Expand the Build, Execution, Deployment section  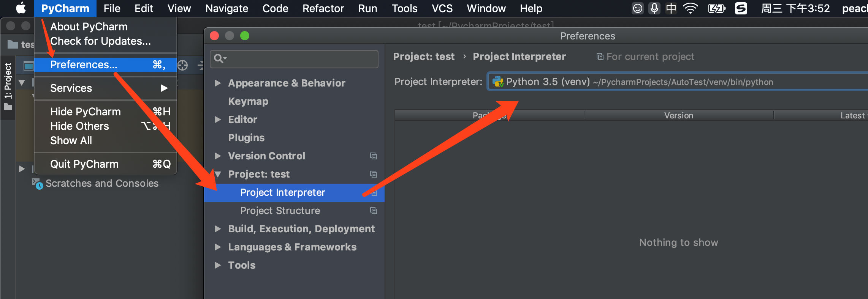click(x=218, y=229)
